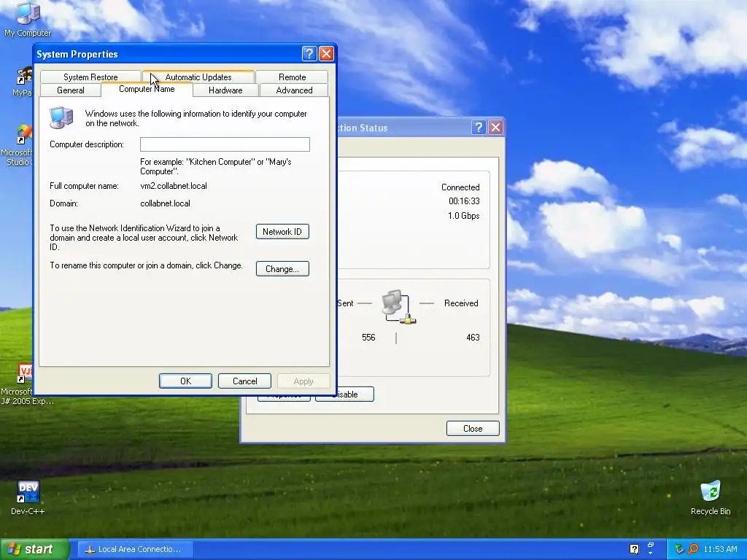Click Cancel in System Properties

click(245, 381)
